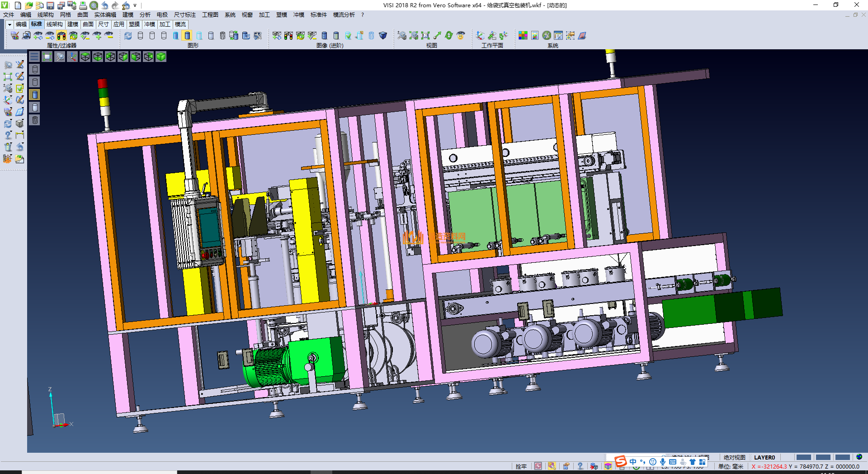Click the traffic light filter icon

pos(61,36)
